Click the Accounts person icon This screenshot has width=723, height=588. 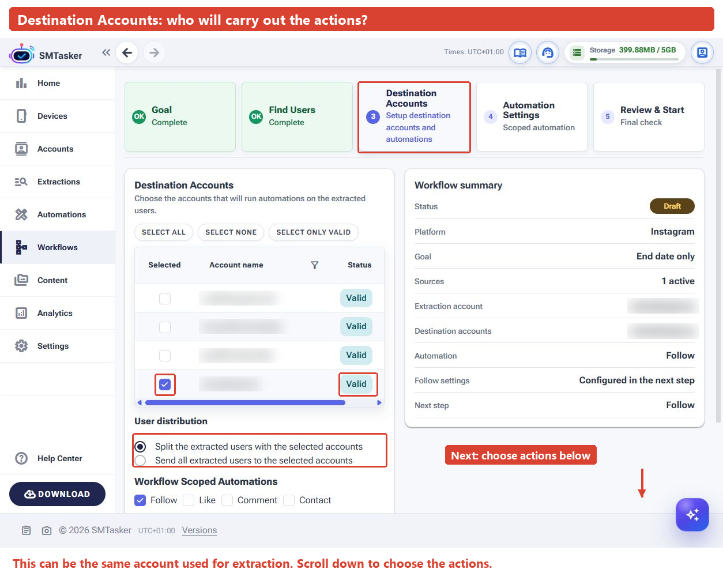[x=21, y=149]
